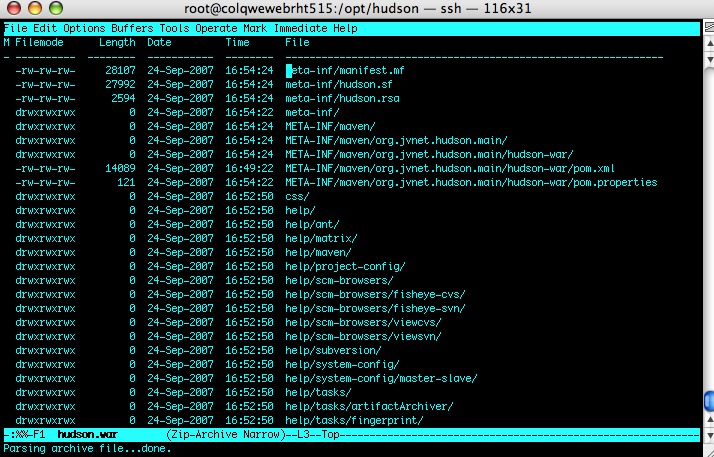Screen dimensions: 714x457
Task: Select the lowercase meta-inf/ directory entry
Action: point(312,112)
